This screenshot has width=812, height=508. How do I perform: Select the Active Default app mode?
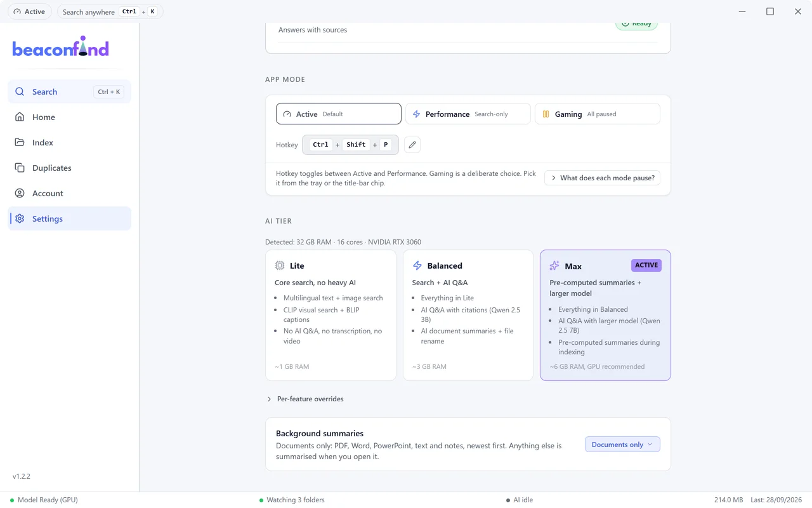[339, 114]
